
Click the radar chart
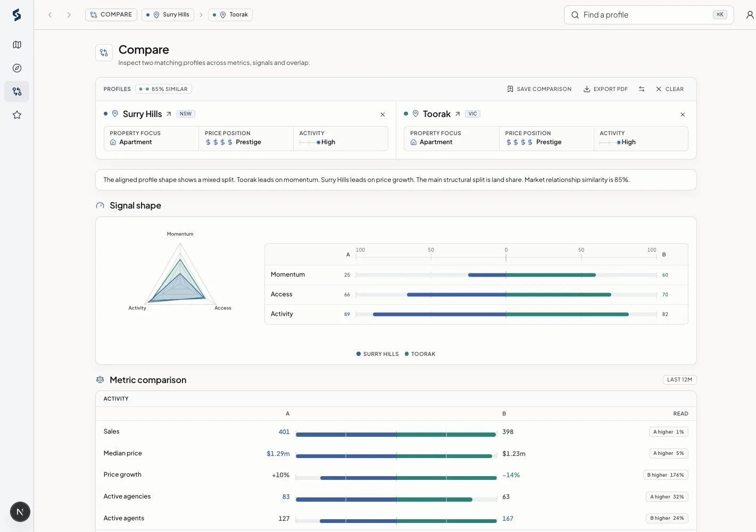[x=180, y=275]
